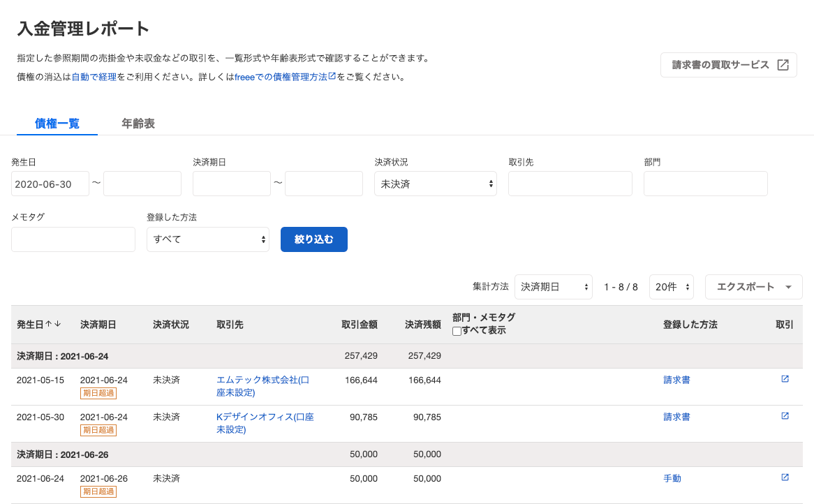Open 集計方法 dropdown showing 決済期日

coord(554,287)
